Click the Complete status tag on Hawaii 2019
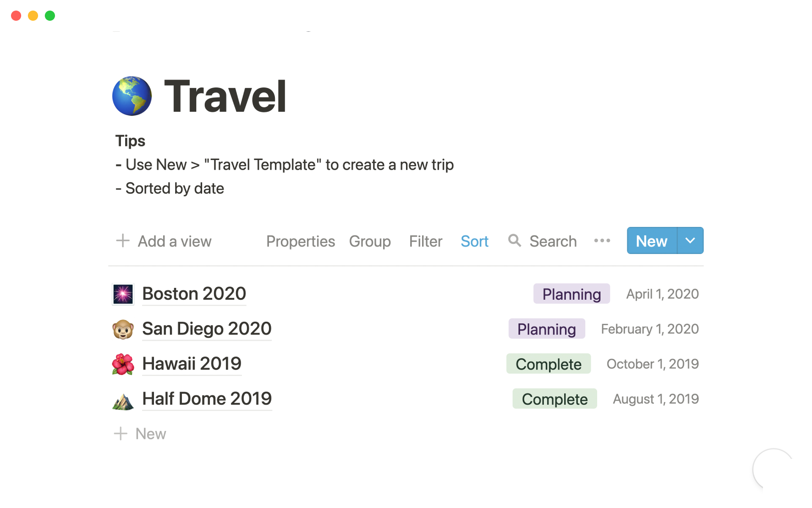Viewport: 812px width, 508px height. click(x=548, y=364)
